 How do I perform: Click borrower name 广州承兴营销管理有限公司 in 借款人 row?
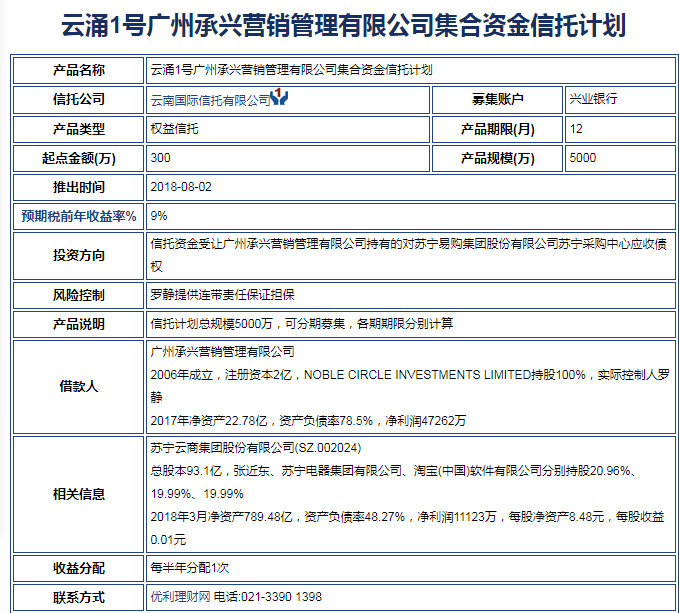click(222, 352)
